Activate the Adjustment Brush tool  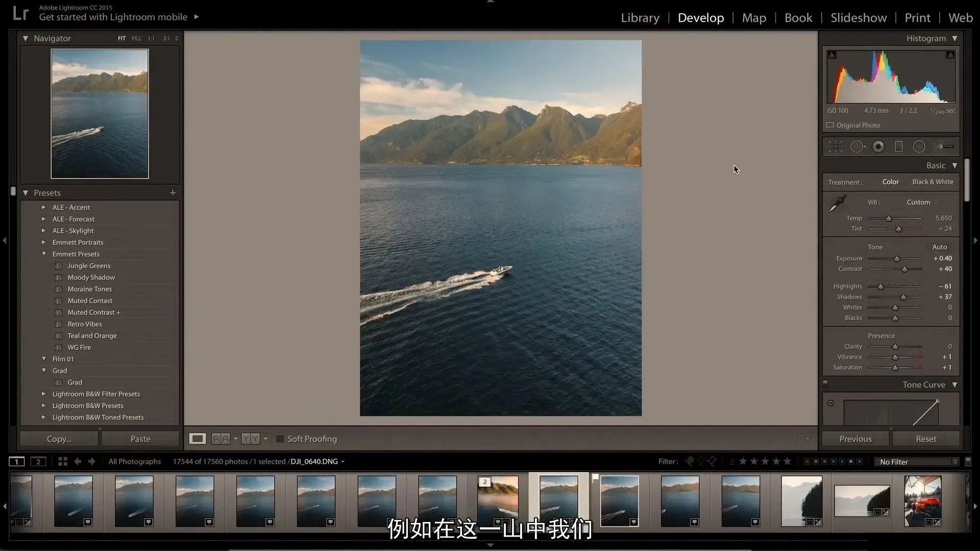click(x=944, y=147)
